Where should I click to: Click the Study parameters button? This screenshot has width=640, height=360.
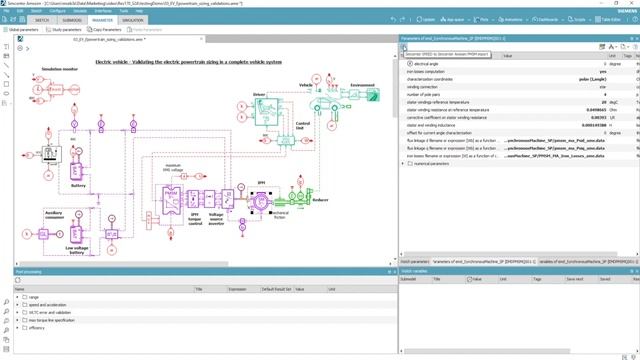tap(63, 30)
